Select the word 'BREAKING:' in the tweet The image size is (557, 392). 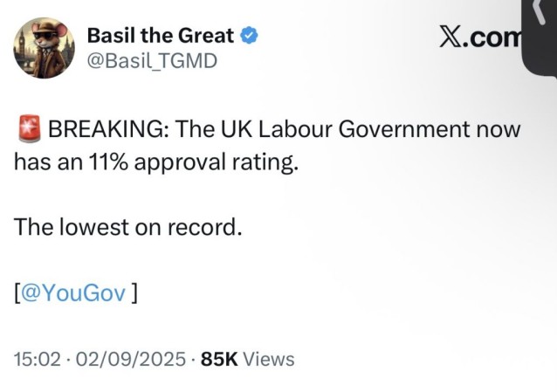click(x=109, y=129)
